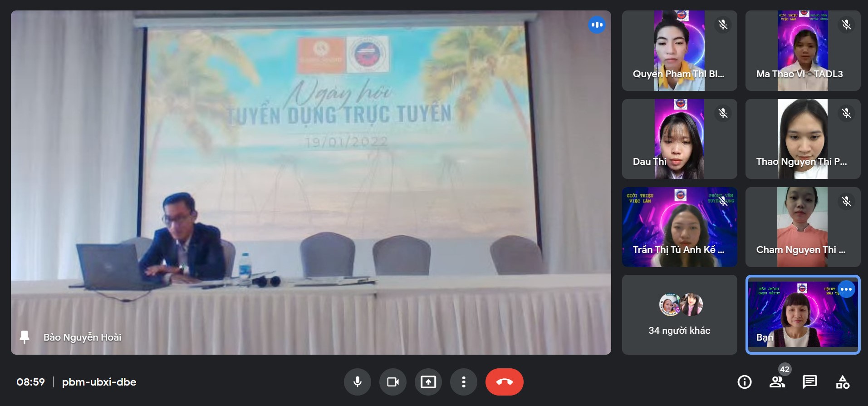Open the meeting details info icon
Image resolution: width=868 pixels, height=406 pixels.
point(744,382)
